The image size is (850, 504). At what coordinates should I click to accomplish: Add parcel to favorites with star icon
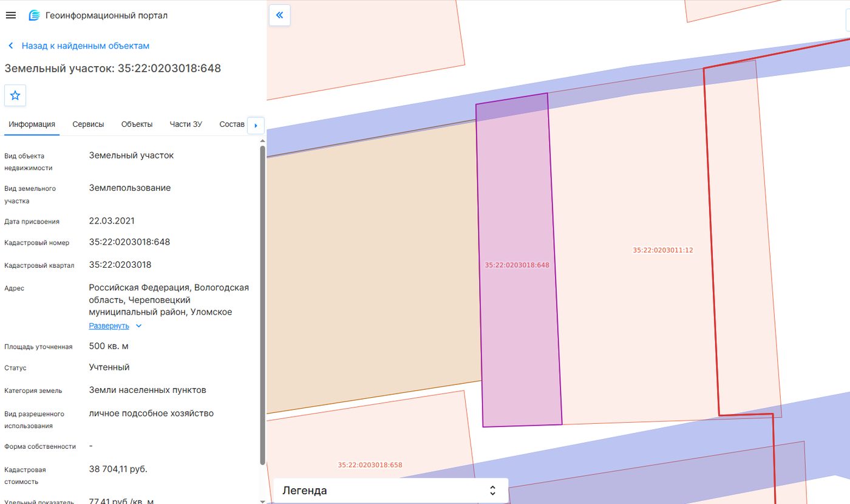coord(15,95)
